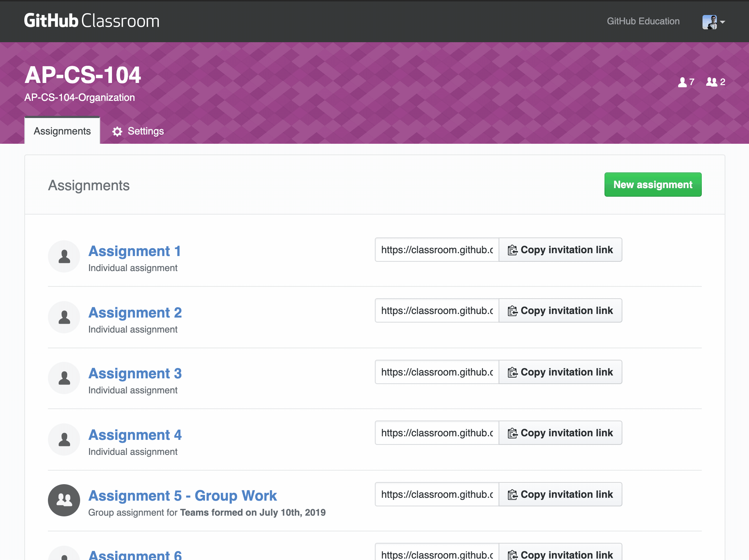Select the group icon next to Assignment 5
749x560 pixels.
click(64, 500)
